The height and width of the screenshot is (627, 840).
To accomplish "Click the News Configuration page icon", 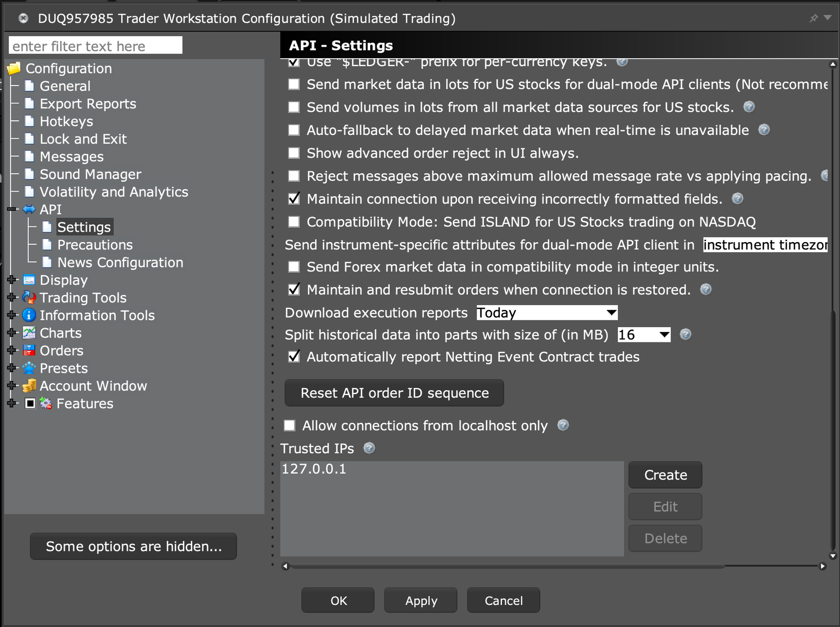I will (47, 262).
